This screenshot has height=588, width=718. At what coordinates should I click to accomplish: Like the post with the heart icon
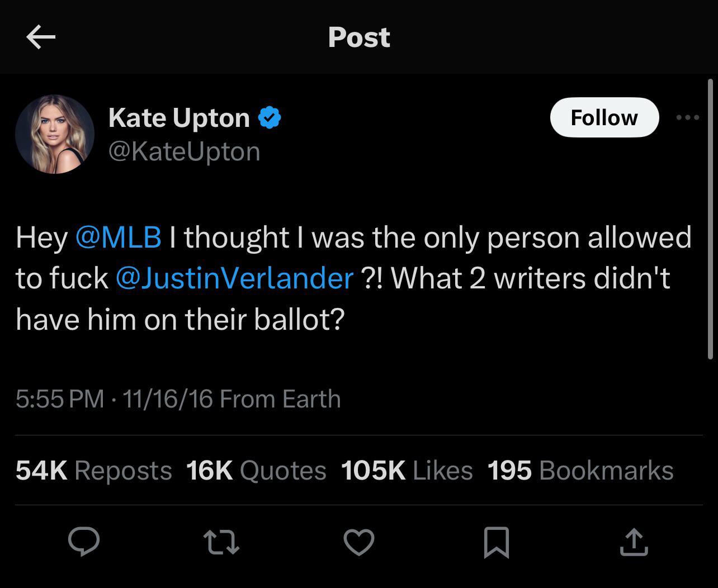tap(358, 542)
